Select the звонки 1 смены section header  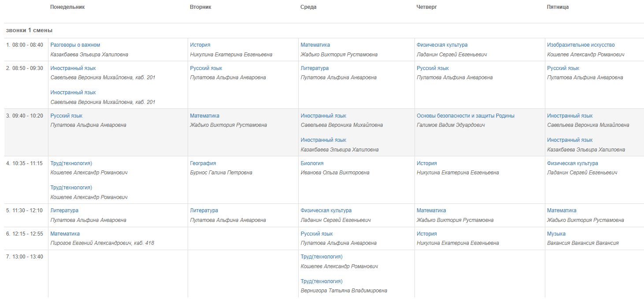pyautogui.click(x=30, y=30)
